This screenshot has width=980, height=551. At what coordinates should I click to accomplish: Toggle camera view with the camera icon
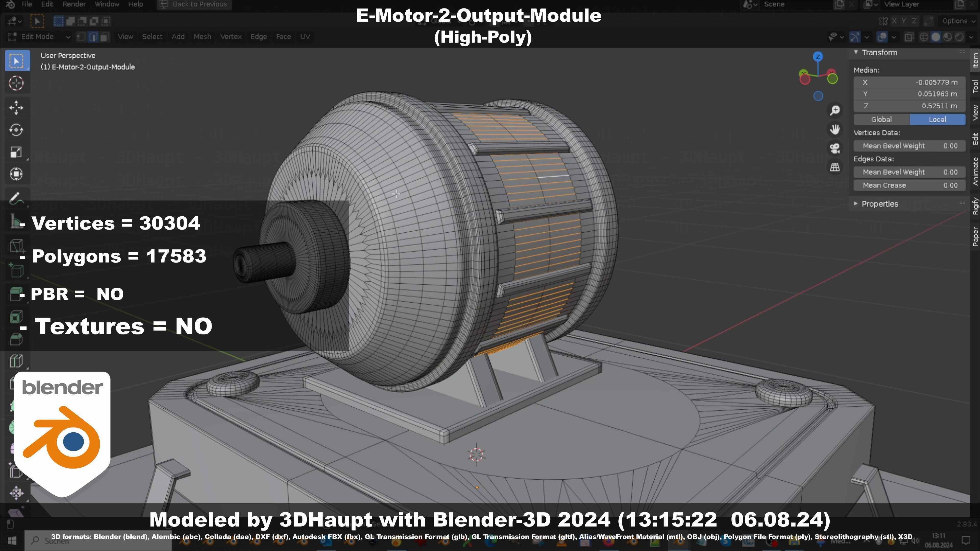pos(835,148)
